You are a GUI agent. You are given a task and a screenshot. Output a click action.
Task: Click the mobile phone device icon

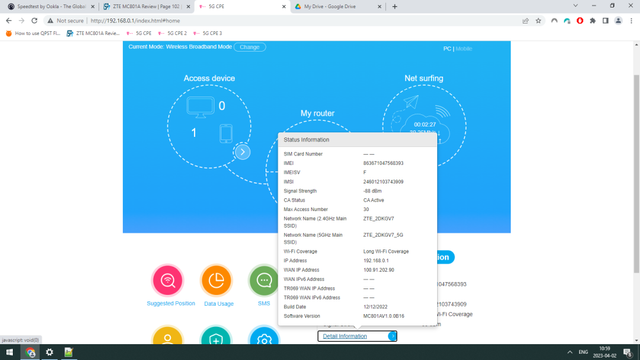pos(226,133)
